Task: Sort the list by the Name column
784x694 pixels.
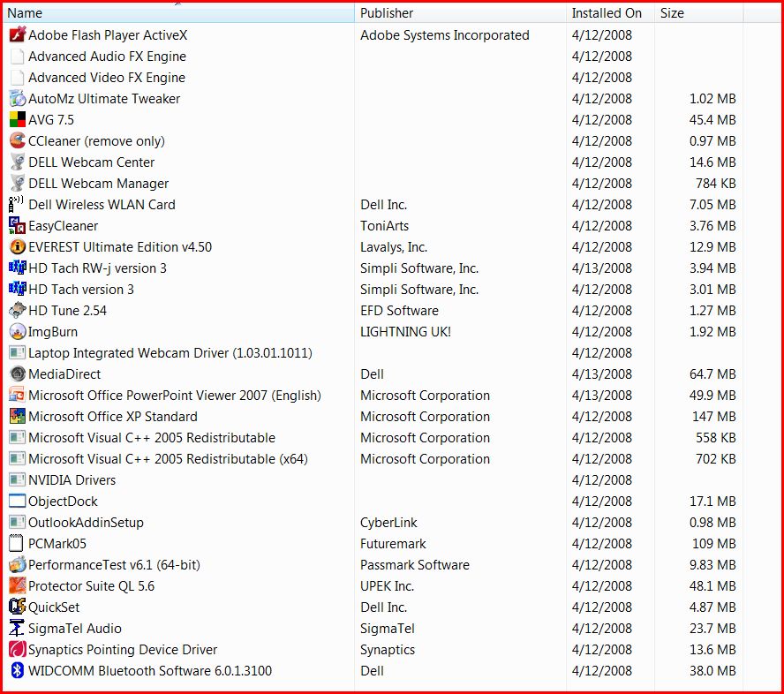Action: [179, 13]
